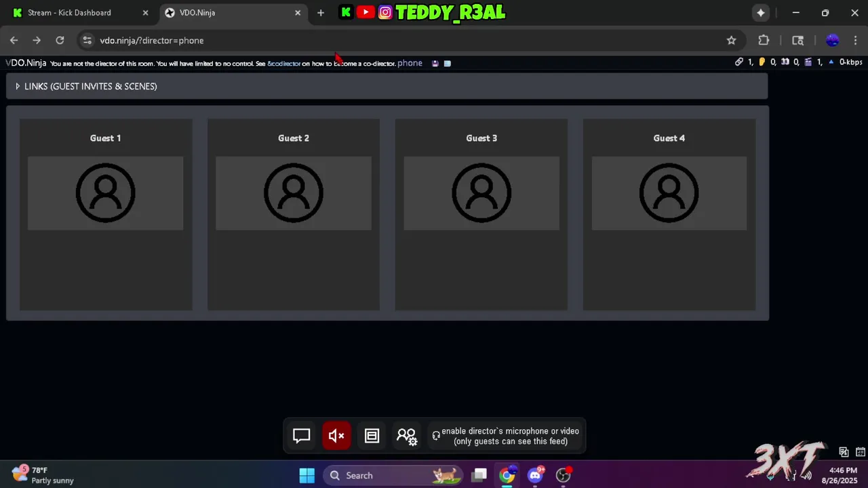Image resolution: width=868 pixels, height=488 pixels.
Task: Click the Guest 3 label text
Action: (x=481, y=138)
